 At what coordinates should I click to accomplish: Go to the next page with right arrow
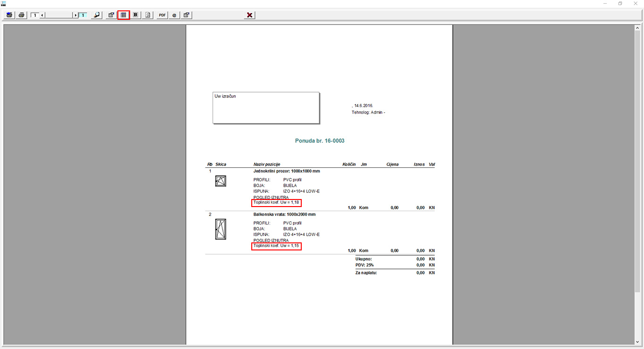[75, 15]
